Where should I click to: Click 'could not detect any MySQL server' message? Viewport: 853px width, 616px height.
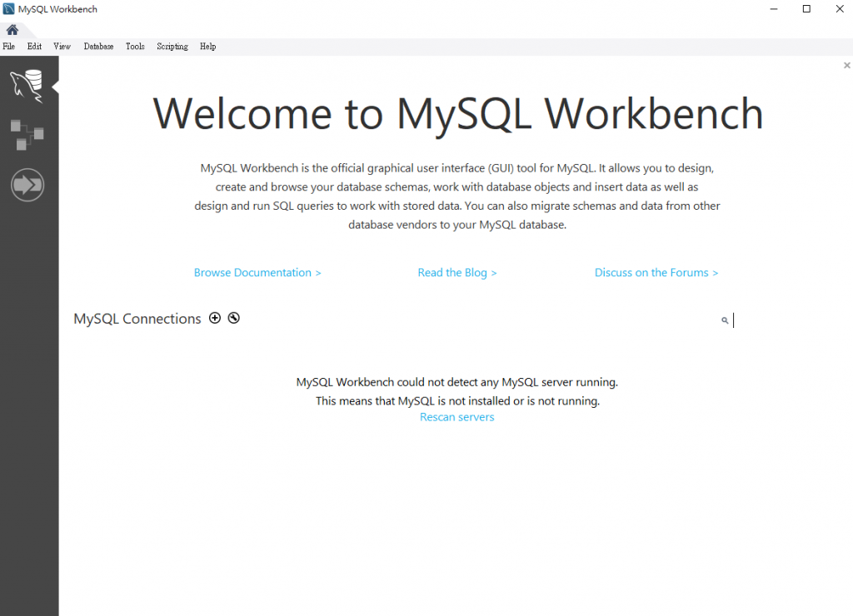pos(457,382)
